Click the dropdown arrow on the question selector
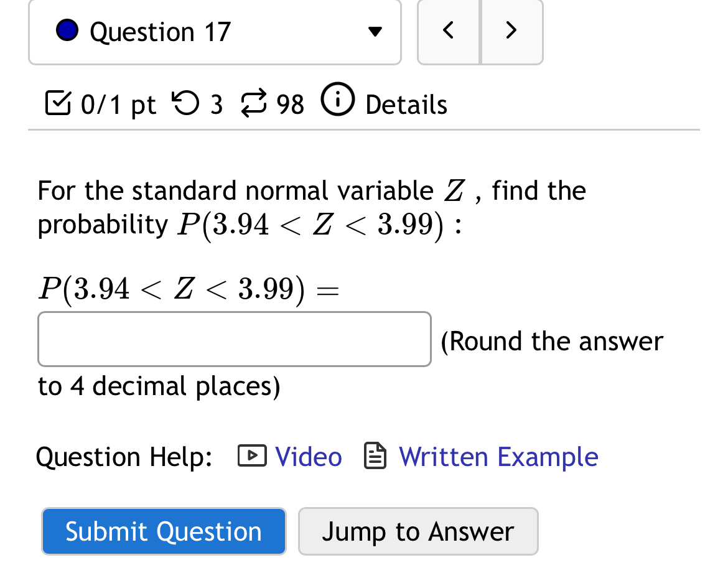 coord(375,31)
